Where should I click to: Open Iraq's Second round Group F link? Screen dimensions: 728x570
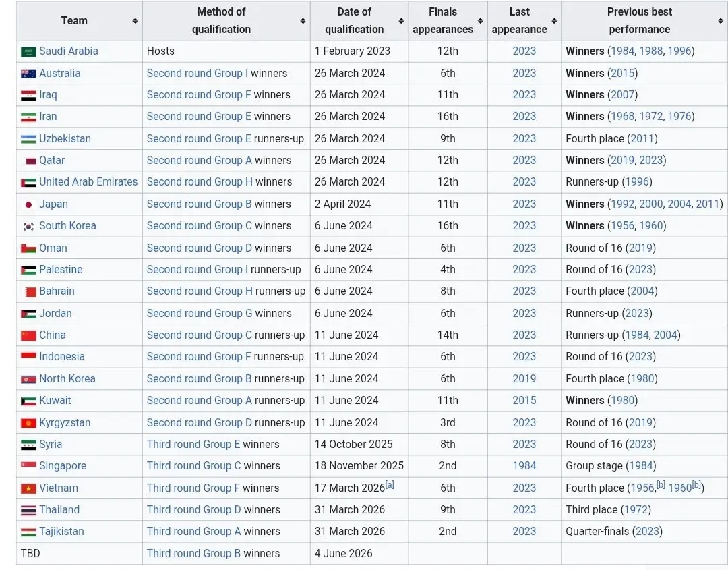coord(199,94)
